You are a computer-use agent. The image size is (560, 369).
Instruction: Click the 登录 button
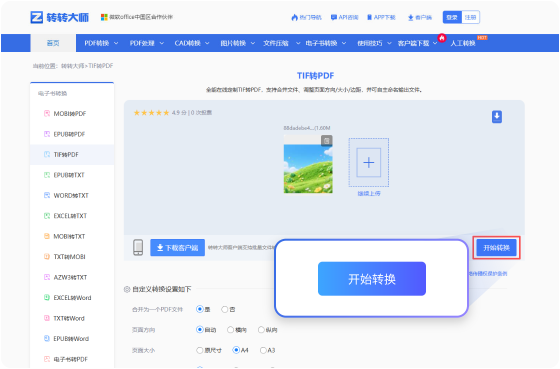tap(452, 17)
